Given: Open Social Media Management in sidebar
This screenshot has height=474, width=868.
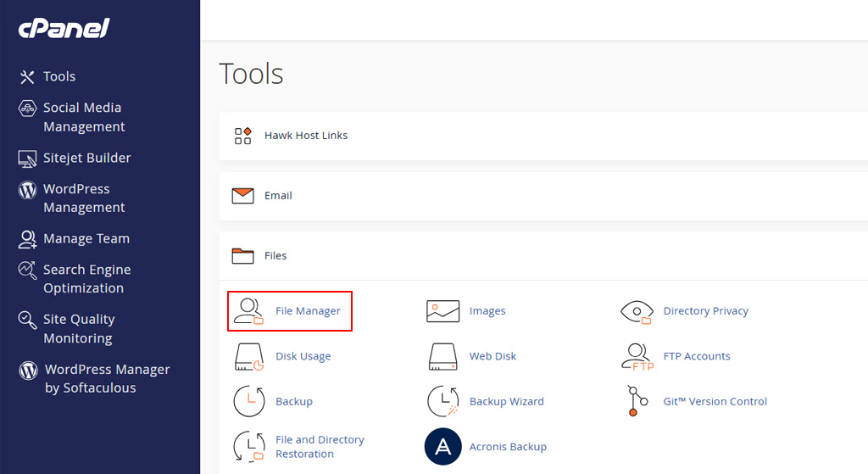Looking at the screenshot, I should (x=84, y=117).
